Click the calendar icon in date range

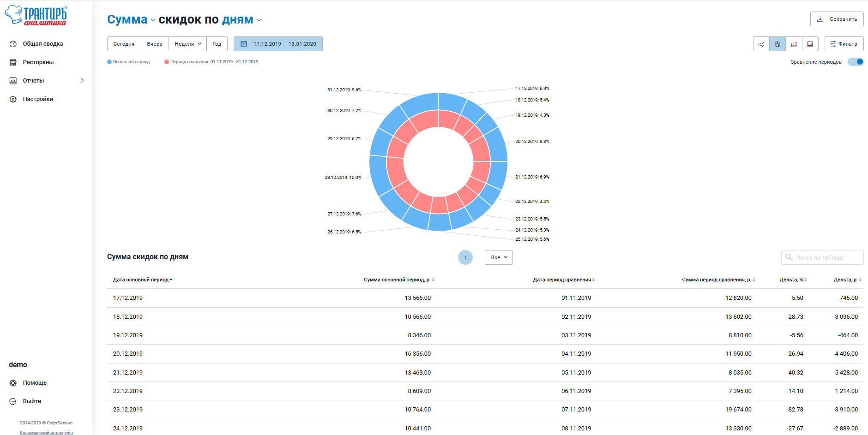tap(244, 44)
